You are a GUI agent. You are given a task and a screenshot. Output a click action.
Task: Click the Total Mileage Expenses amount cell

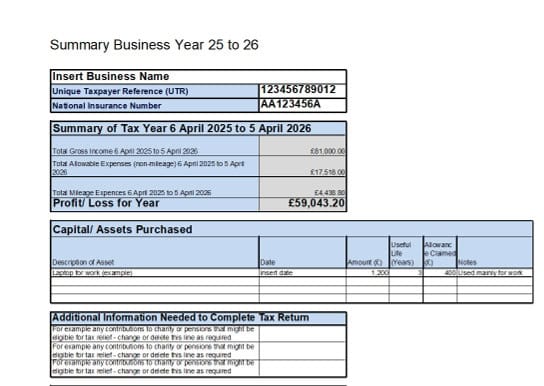tap(303, 187)
